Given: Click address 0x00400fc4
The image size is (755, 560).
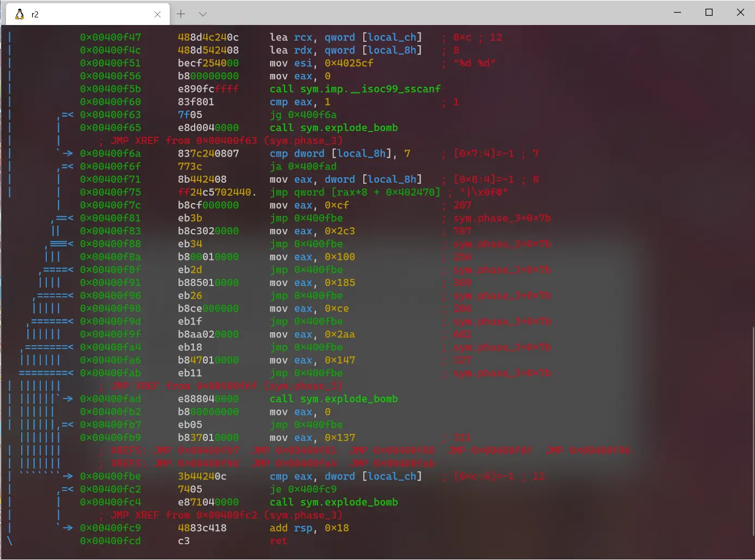Looking at the screenshot, I should pos(110,502).
